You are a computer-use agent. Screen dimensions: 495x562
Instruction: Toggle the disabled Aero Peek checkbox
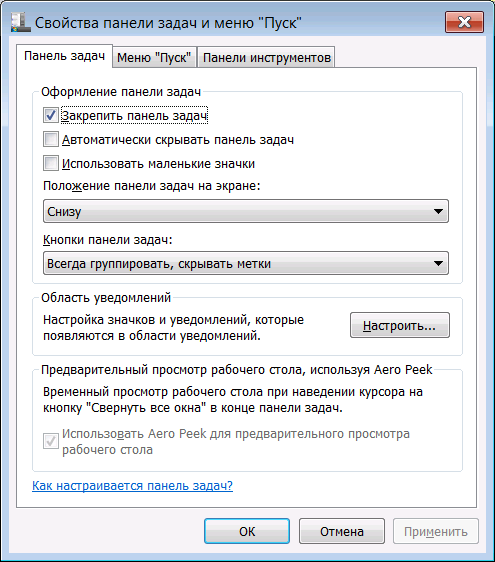click(x=51, y=441)
